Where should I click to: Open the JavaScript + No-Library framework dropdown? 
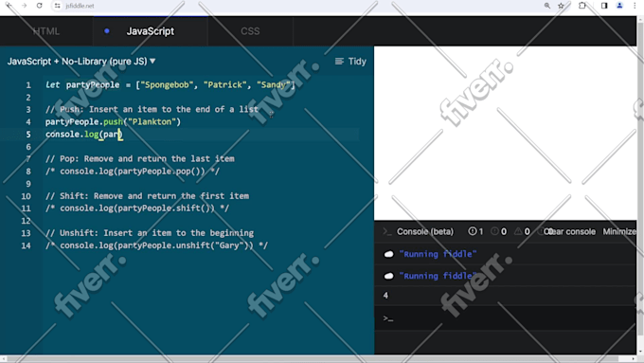81,62
